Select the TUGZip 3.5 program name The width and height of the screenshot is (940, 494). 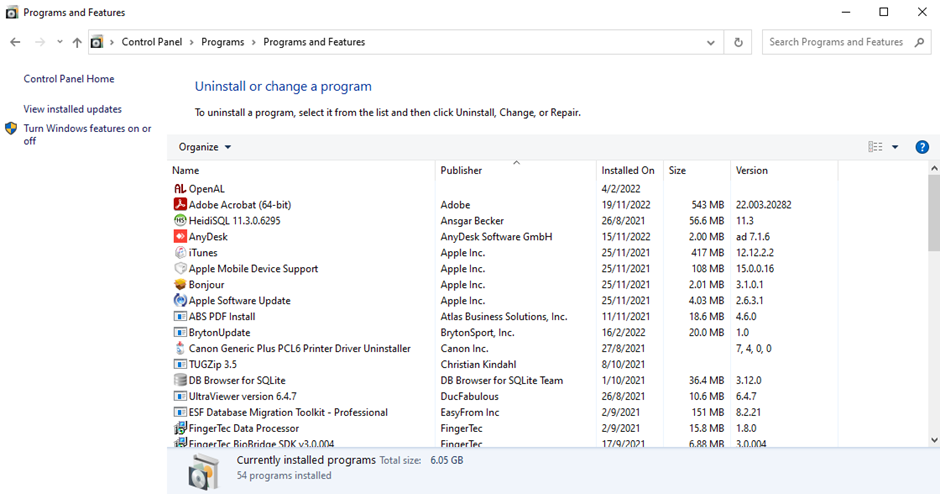tap(213, 365)
